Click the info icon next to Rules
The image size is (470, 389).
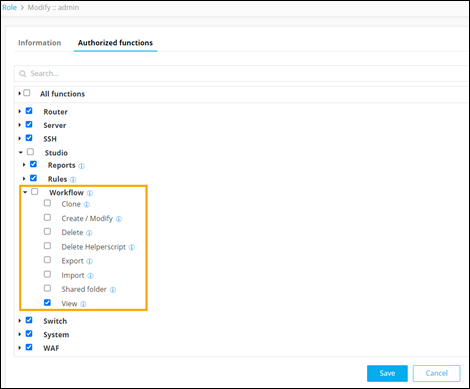coord(73,180)
